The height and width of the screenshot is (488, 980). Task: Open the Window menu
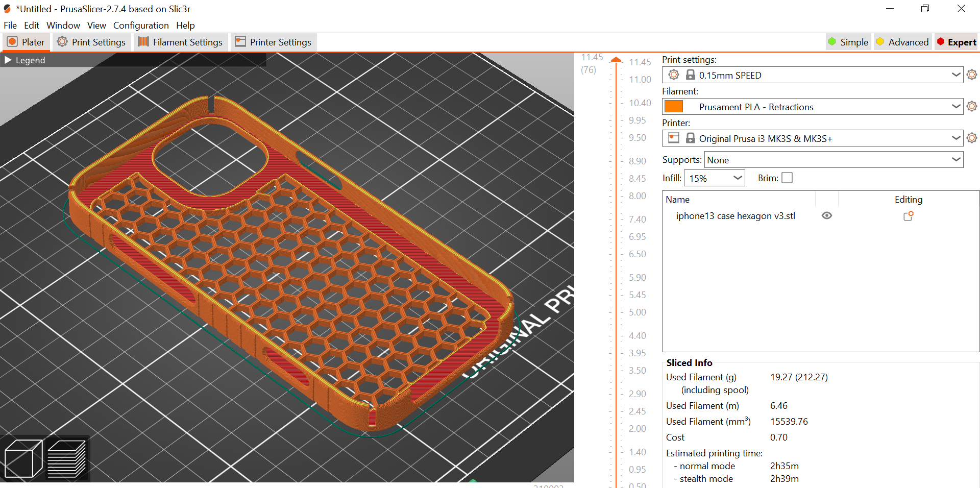coord(63,26)
